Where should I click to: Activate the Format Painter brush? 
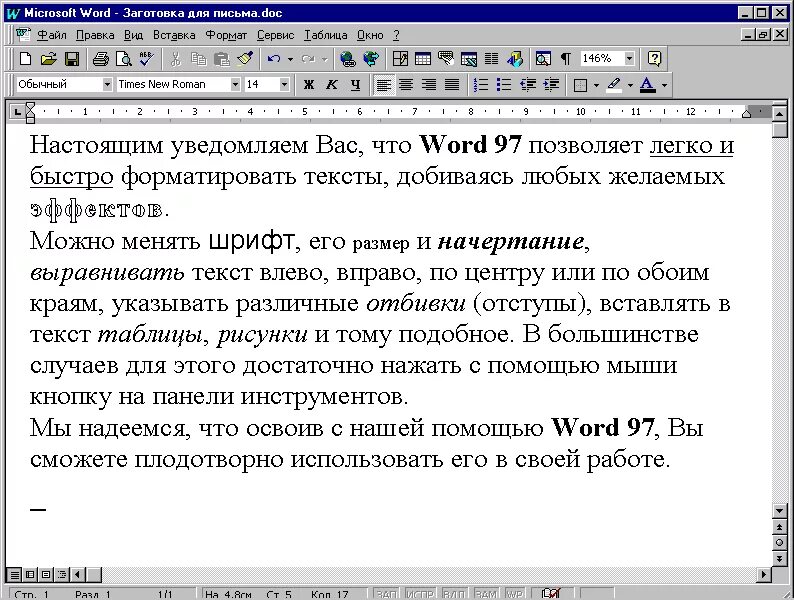pos(245,59)
